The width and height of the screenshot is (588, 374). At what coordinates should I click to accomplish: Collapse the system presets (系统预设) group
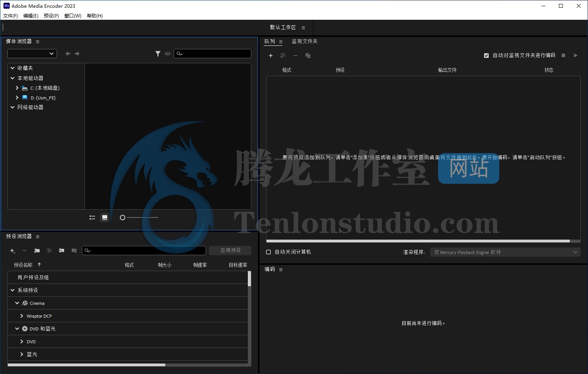(x=12, y=290)
